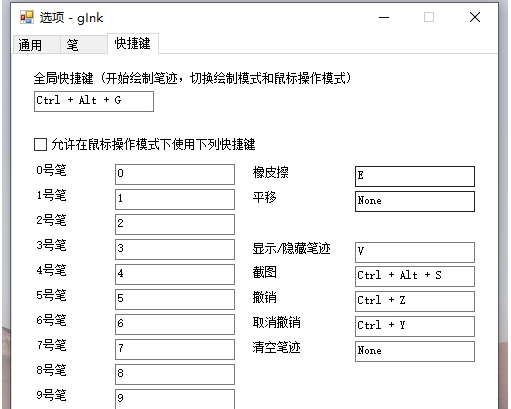This screenshot has width=511, height=409.
Task: Click the 平移 hotkey field showing None
Action: coord(415,201)
